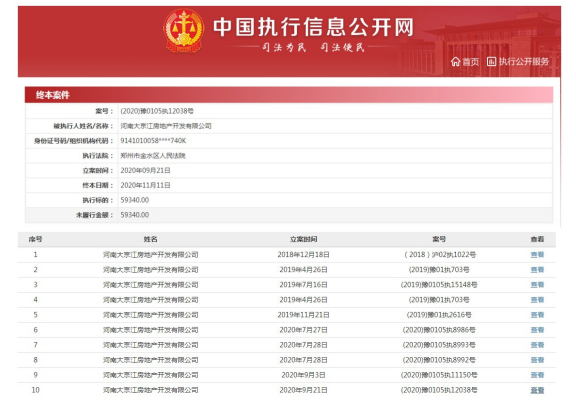Click 查看 link in row 4

pyautogui.click(x=537, y=300)
